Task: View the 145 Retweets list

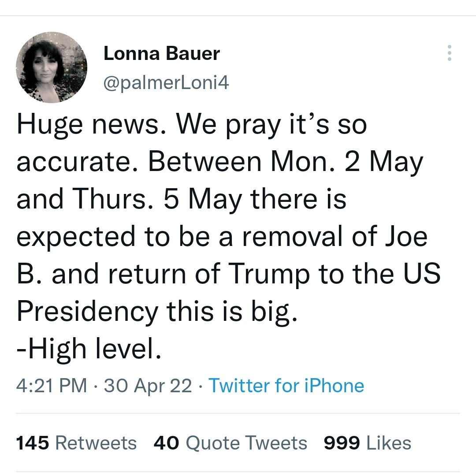Action: tap(76, 443)
